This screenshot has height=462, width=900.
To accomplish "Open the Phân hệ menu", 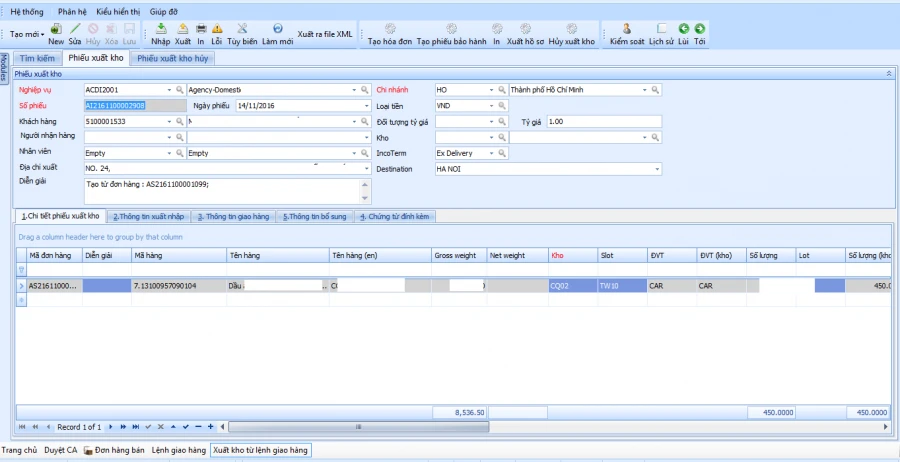I will (x=72, y=11).
